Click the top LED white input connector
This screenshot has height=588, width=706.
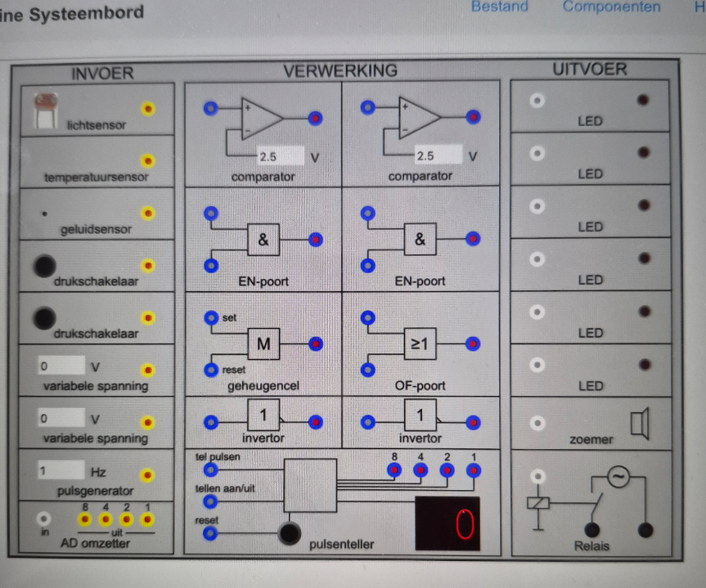pyautogui.click(x=537, y=101)
